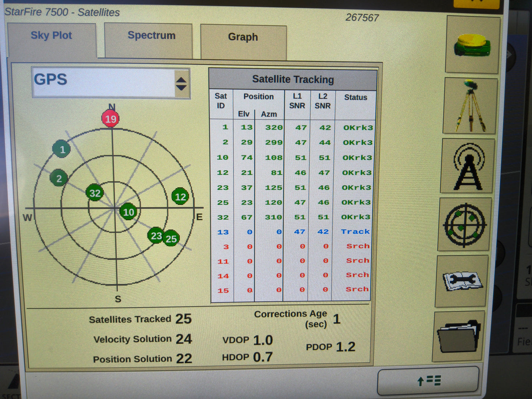Click the PDOP value 1.2

(346, 347)
